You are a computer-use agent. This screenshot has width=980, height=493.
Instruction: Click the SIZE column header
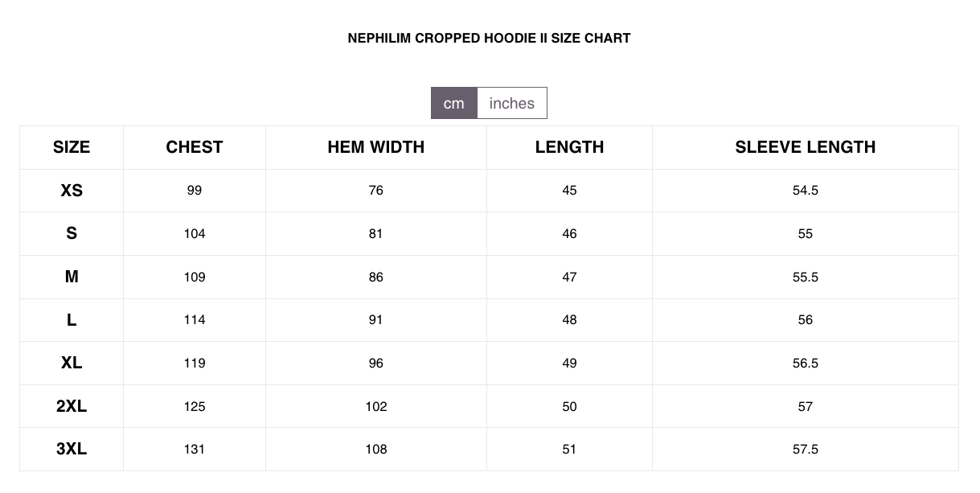[x=72, y=147]
